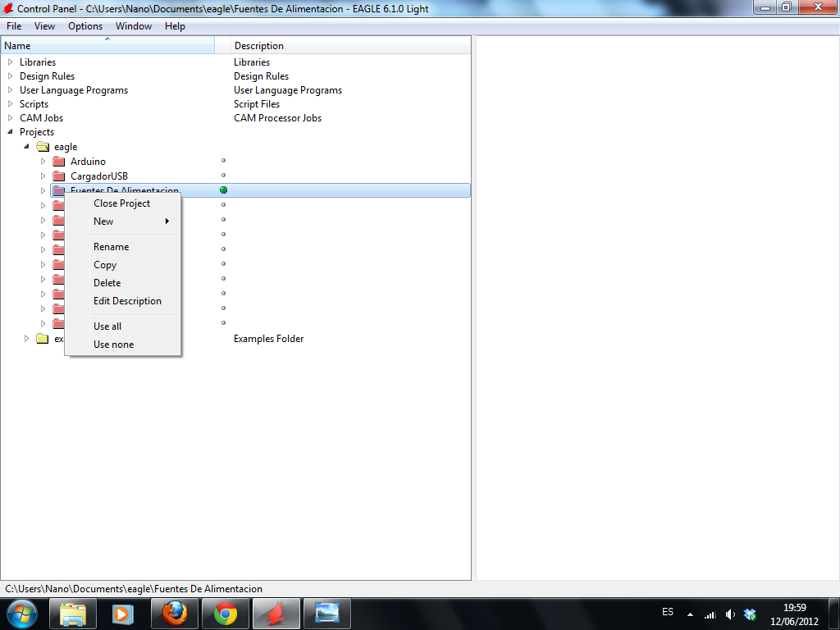Expand the CargadorUSB project folder
This screenshot has width=840, height=630.
[x=43, y=176]
